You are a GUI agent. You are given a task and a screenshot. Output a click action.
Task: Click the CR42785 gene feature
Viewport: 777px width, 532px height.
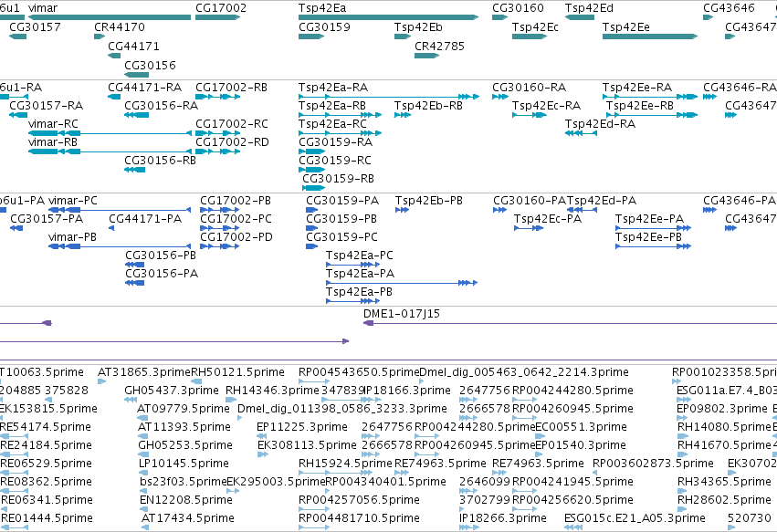pos(426,56)
